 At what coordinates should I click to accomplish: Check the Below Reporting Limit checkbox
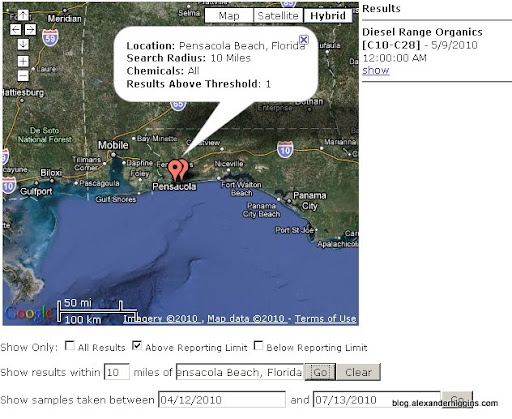258,346
